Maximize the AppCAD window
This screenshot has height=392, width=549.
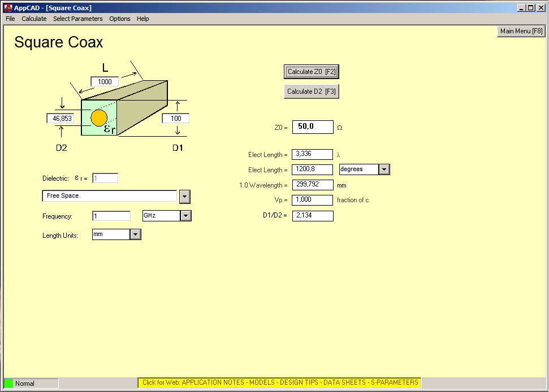tap(531, 8)
